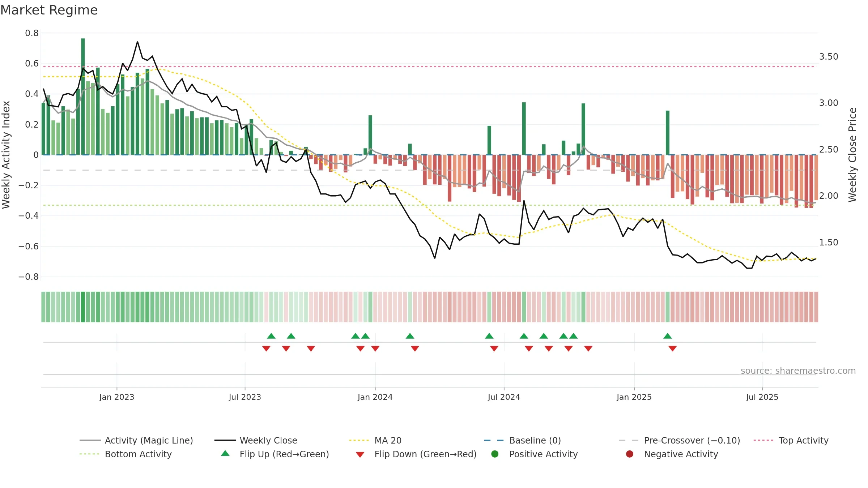Click the source: sharemaestro.com text
Image resolution: width=868 pixels, height=488 pixels.
798,371
